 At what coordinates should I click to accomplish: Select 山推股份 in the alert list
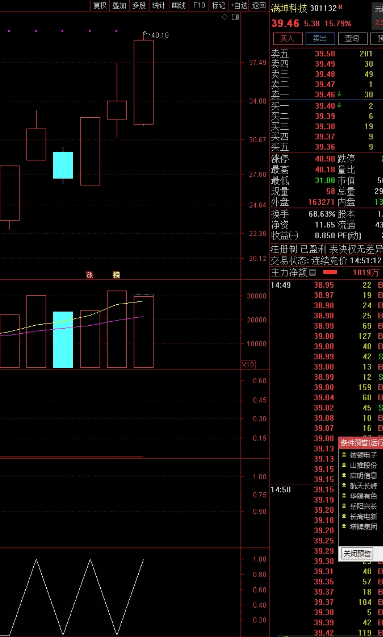[363, 465]
